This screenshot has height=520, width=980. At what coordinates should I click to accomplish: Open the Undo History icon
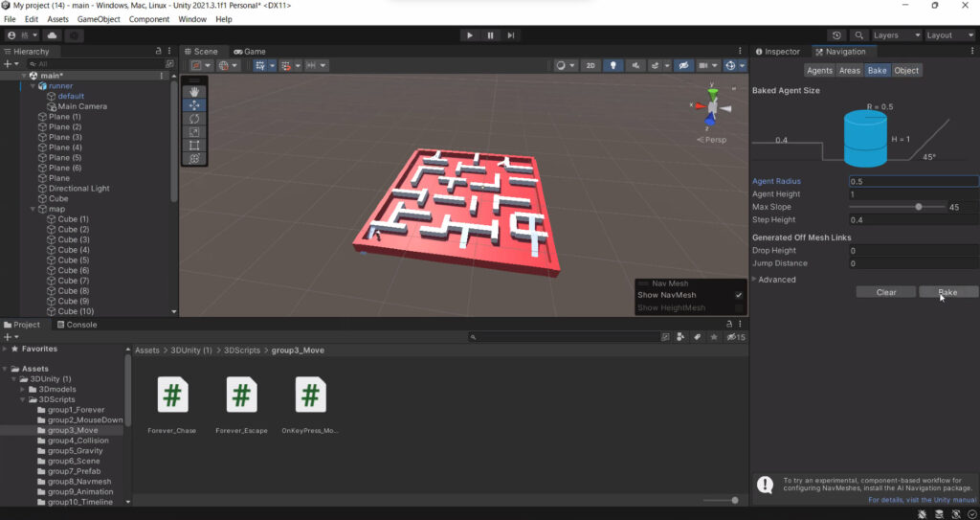tap(837, 35)
